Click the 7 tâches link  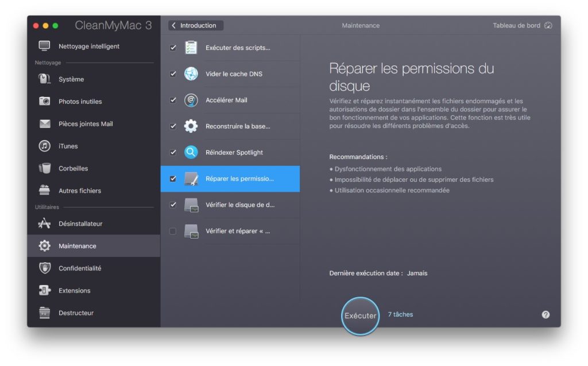click(400, 314)
